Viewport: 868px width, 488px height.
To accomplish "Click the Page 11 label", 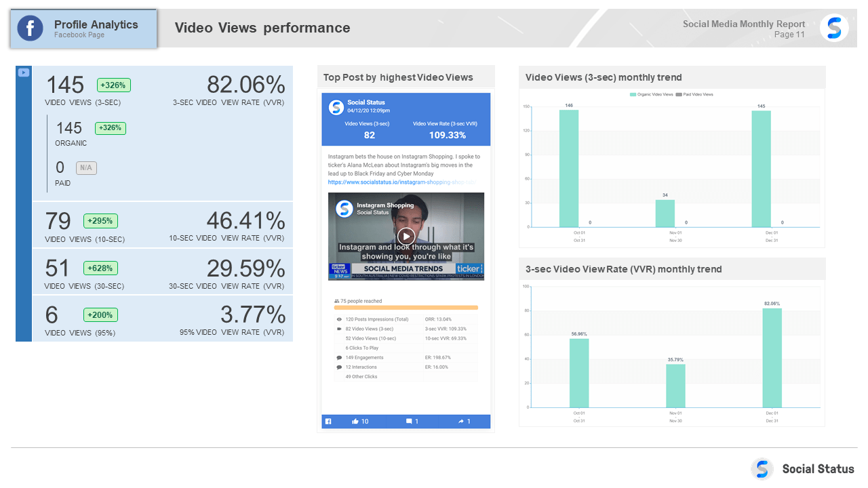I will pos(789,35).
